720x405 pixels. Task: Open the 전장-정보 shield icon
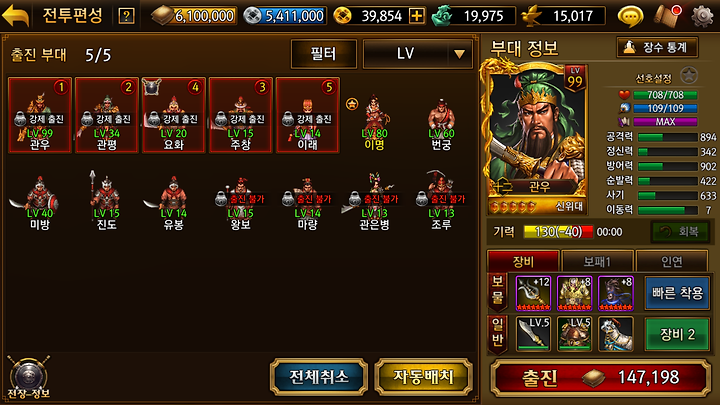[29, 377]
